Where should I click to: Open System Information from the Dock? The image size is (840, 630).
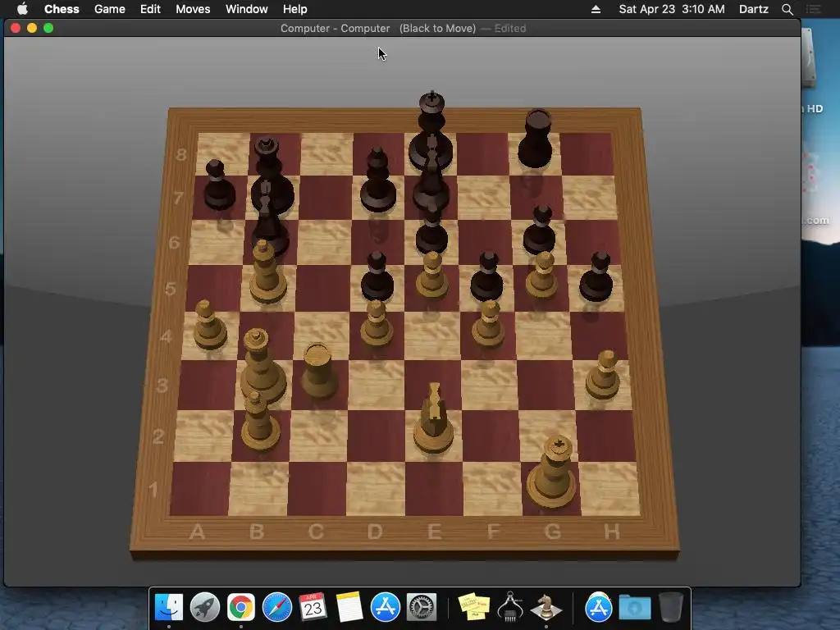tap(510, 607)
